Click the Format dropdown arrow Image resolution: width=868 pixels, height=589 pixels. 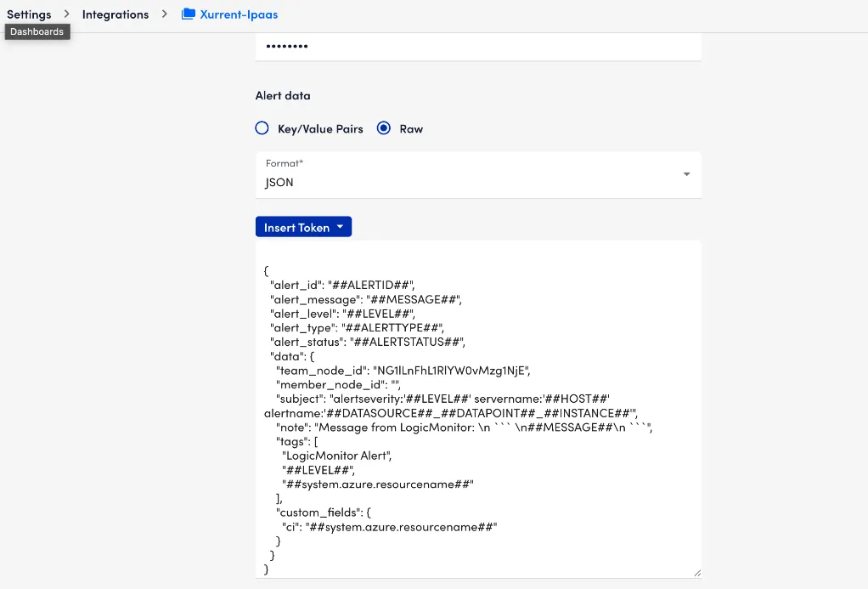(x=686, y=174)
